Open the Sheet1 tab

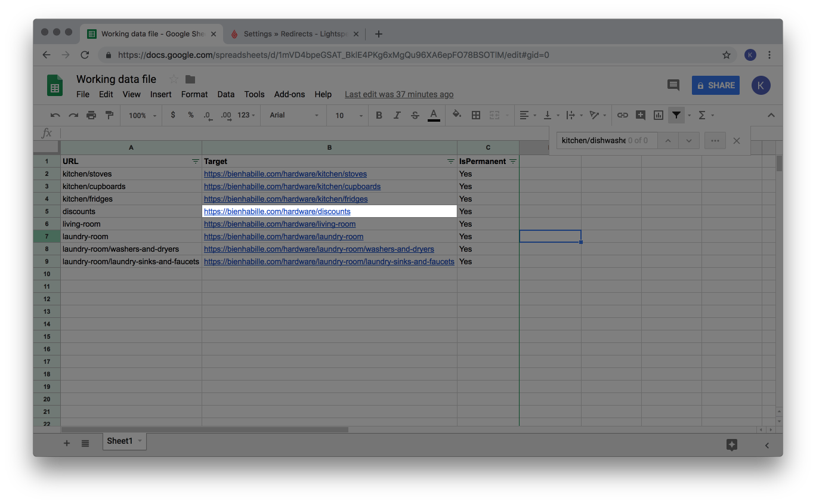(125, 441)
